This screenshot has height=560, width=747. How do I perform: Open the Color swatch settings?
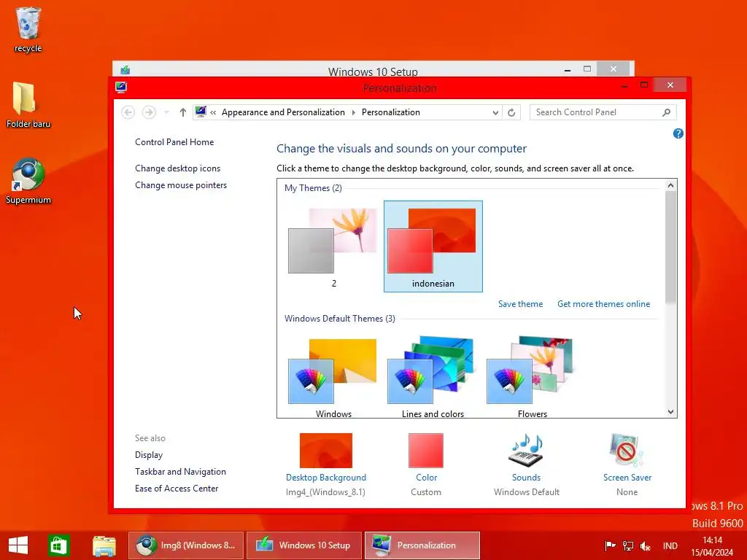click(x=426, y=451)
